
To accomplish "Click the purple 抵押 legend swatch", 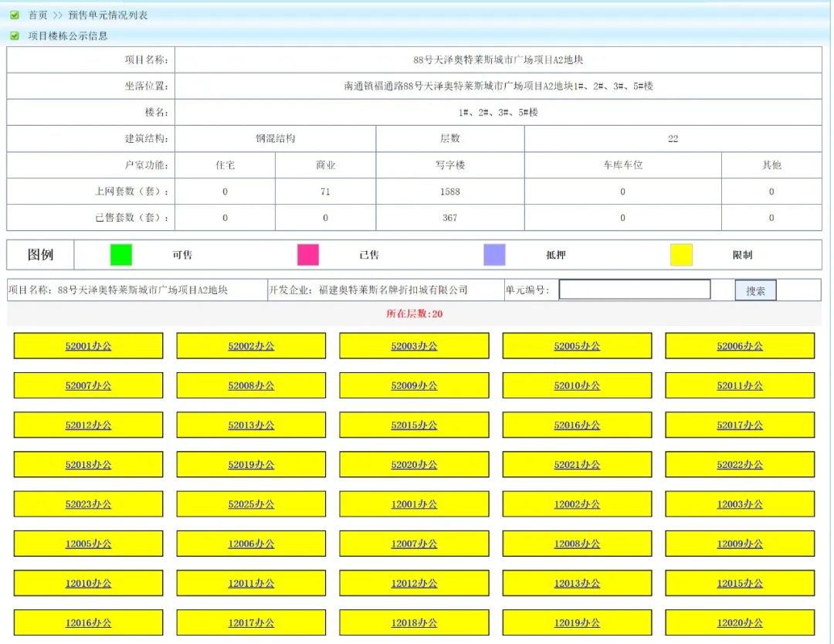I will click(x=494, y=255).
